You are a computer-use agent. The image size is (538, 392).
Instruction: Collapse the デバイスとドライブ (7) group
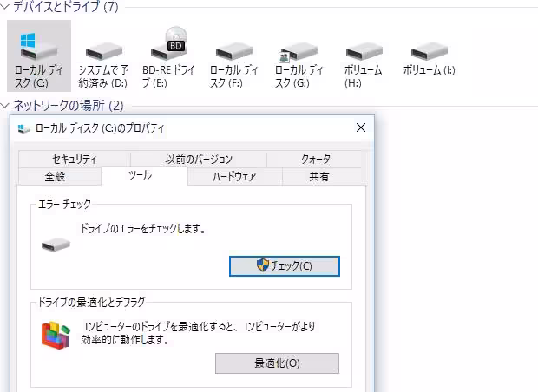pos(5,6)
